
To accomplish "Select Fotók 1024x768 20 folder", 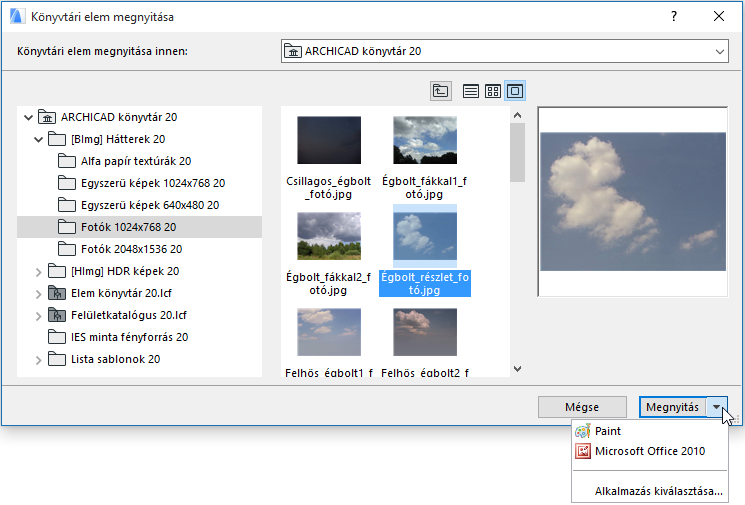I will point(139,227).
